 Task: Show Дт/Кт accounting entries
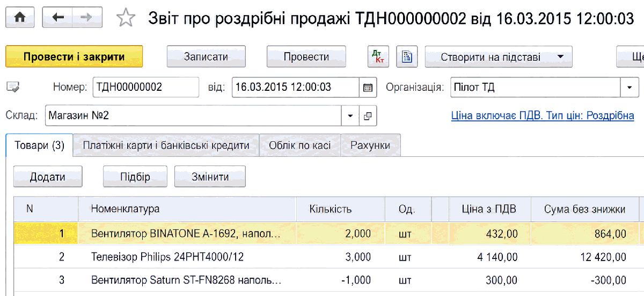(x=378, y=56)
